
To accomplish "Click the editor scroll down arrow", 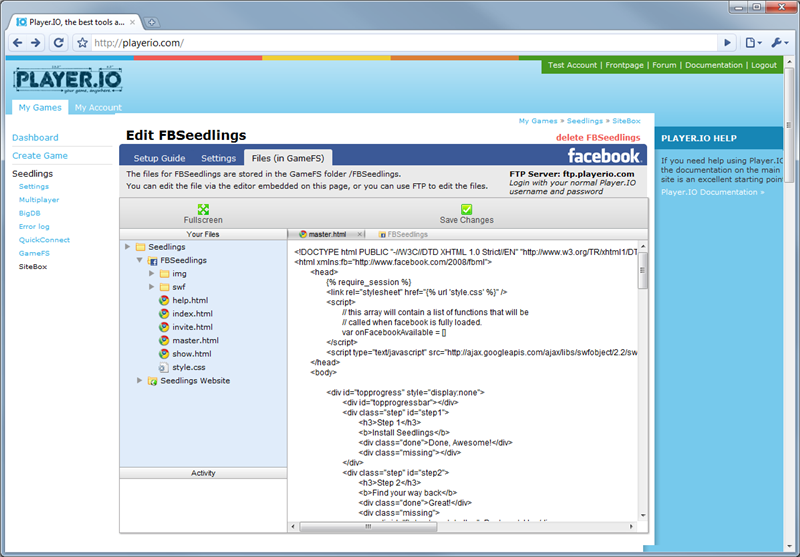I will click(x=642, y=515).
